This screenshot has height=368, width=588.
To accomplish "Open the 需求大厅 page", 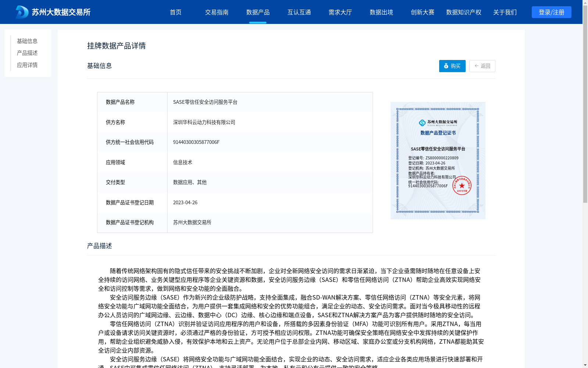I will tap(340, 12).
